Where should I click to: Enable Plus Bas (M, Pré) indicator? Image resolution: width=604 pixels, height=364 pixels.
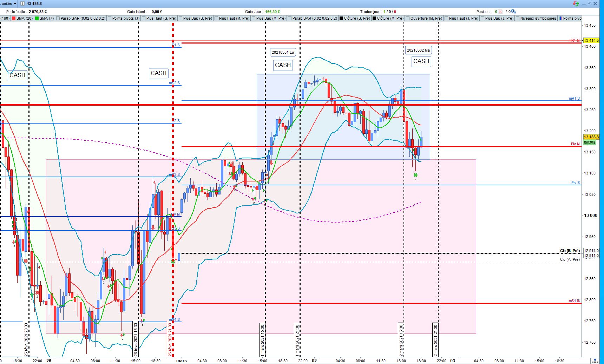(x=254, y=18)
